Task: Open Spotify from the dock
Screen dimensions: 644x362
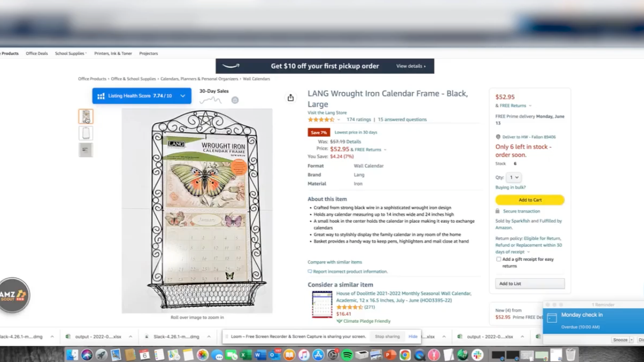Action: [347, 355]
